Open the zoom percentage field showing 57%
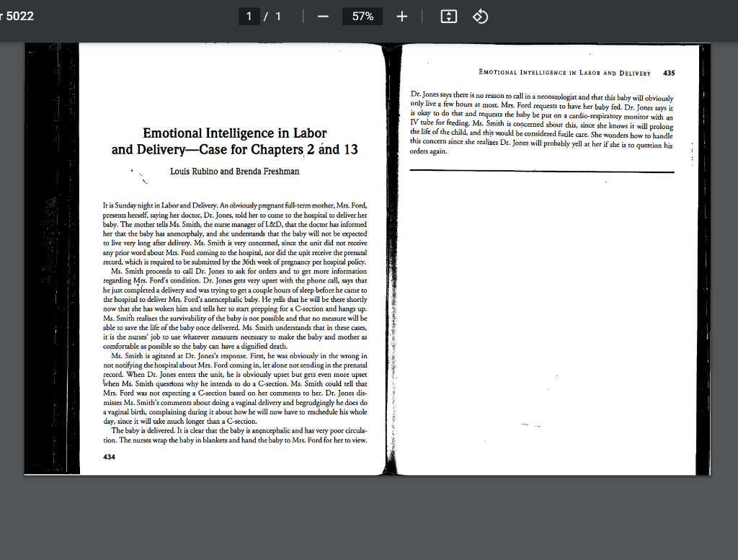 362,16
